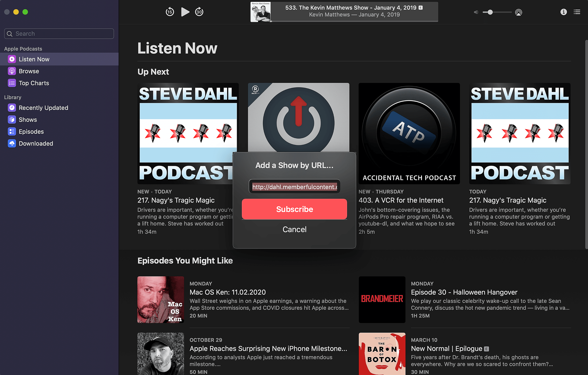Click 'Five years after Dr. Brandt's death' description
The height and width of the screenshot is (375, 588).
click(x=482, y=361)
